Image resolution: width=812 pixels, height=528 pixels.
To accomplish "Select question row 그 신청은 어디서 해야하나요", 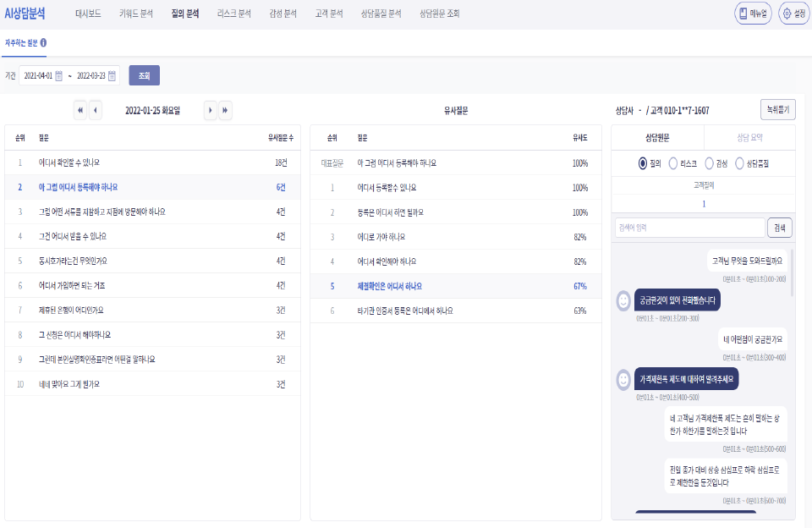I will click(x=153, y=335).
